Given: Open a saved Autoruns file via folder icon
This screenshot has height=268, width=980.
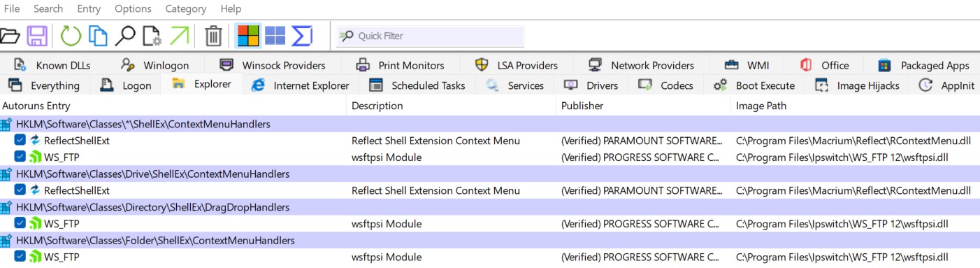Looking at the screenshot, I should [9, 36].
